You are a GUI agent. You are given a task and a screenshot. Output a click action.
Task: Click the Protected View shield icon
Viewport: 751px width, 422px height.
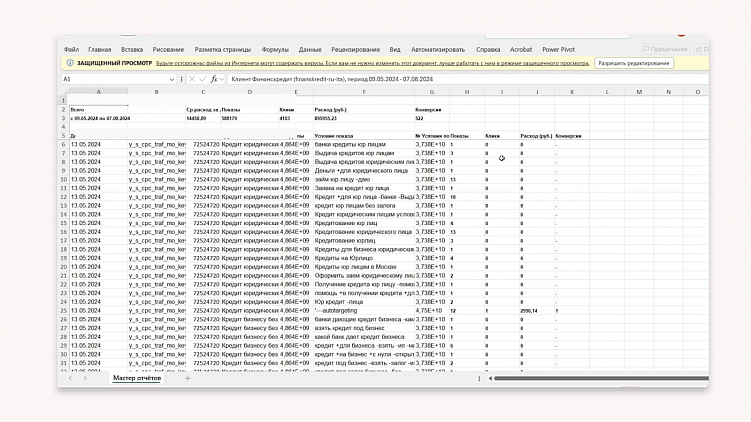69,63
